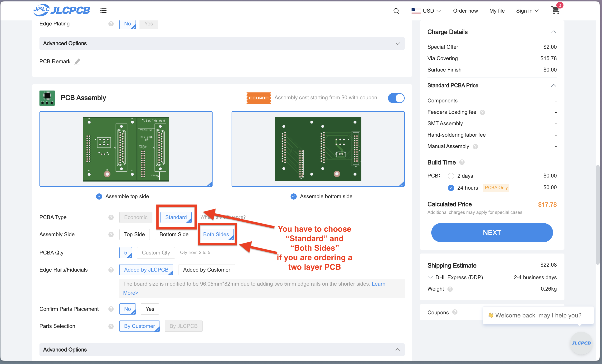
Task: Click Coupons help icon
Action: tap(454, 312)
